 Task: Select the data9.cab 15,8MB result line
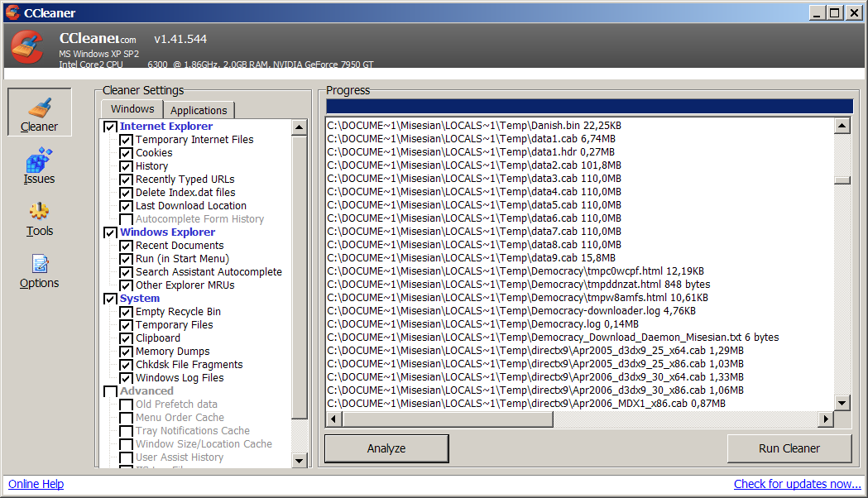point(472,258)
